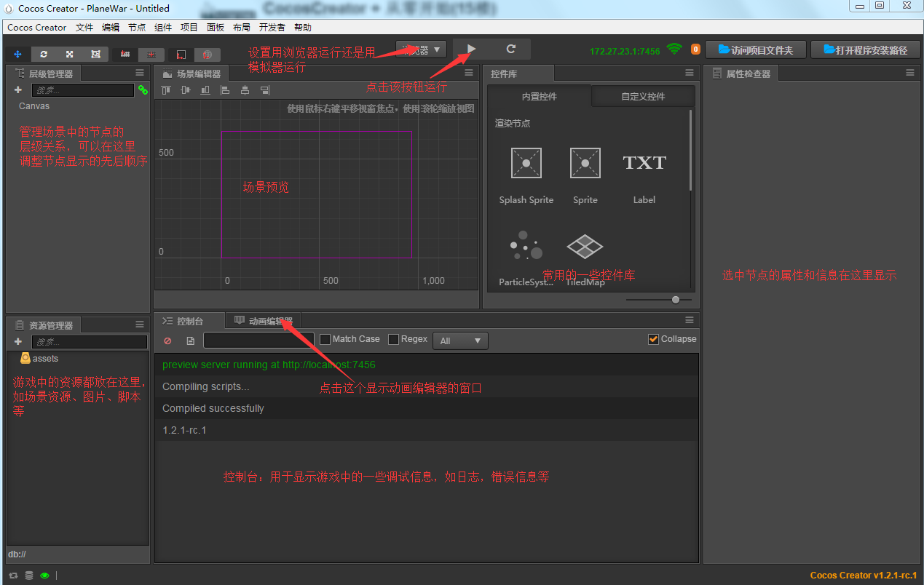Enable the Regex checkbox
This screenshot has width=924, height=585.
tap(393, 339)
